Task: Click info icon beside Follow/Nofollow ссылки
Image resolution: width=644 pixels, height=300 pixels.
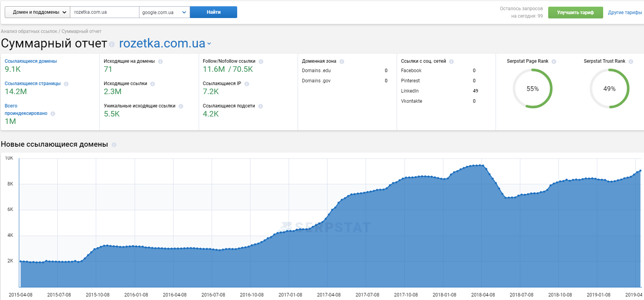Action: tap(261, 62)
